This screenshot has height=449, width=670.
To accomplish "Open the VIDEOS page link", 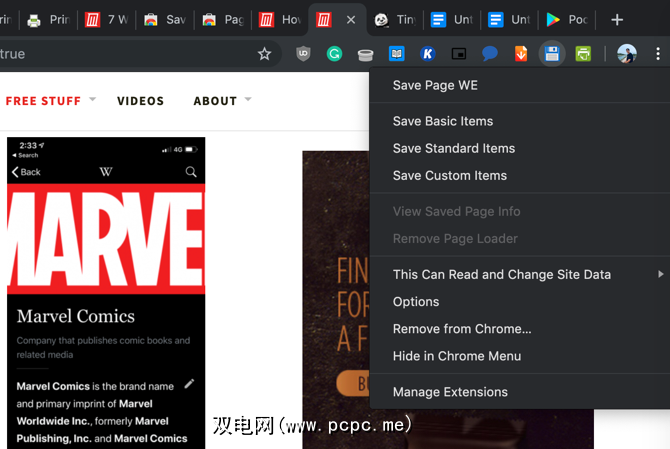I will pos(141,101).
